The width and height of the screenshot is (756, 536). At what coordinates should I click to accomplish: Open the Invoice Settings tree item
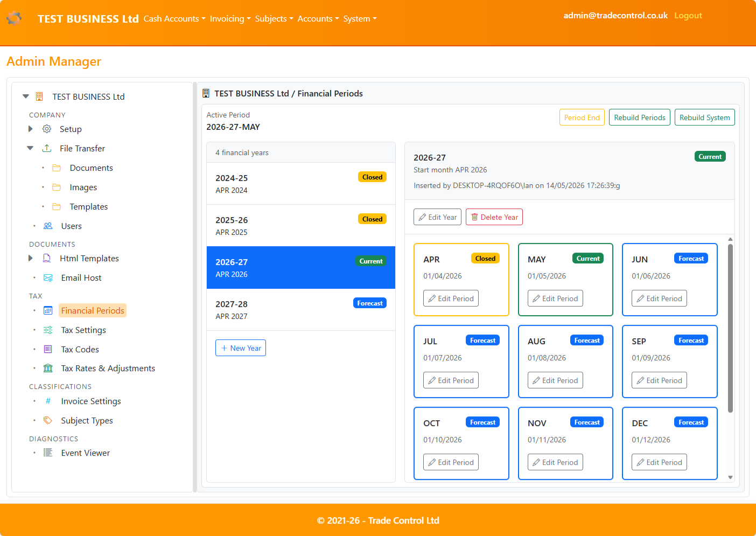(91, 401)
